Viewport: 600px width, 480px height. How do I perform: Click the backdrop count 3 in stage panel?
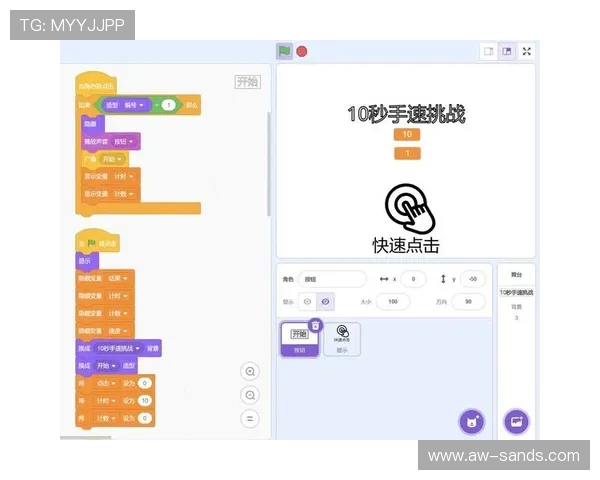[516, 318]
